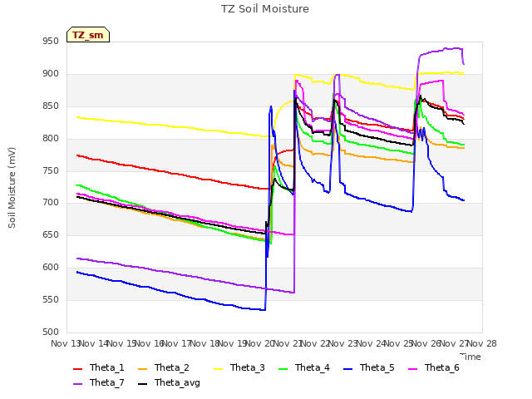
Task: Click the magenta Theta_6 legend color marker
Action: tap(412, 369)
